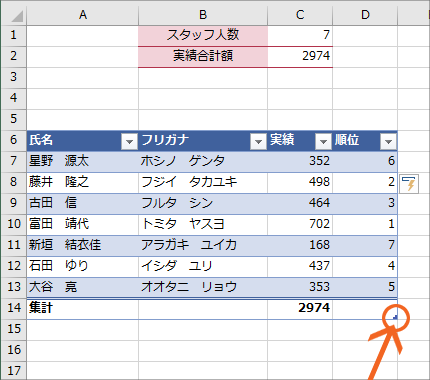The height and width of the screenshot is (380, 430).
Task: Click the name cell 新垣 結衣佳
Action: pyautogui.click(x=83, y=245)
